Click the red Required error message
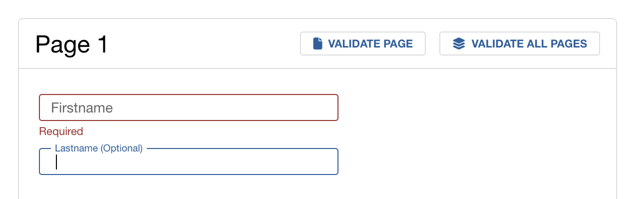The width and height of the screenshot is (644, 199). pyautogui.click(x=61, y=131)
